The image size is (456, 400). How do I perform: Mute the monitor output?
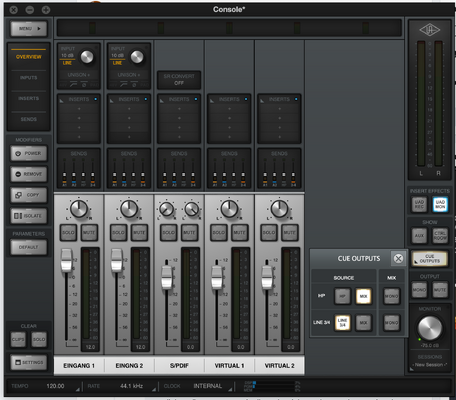[x=440, y=290]
